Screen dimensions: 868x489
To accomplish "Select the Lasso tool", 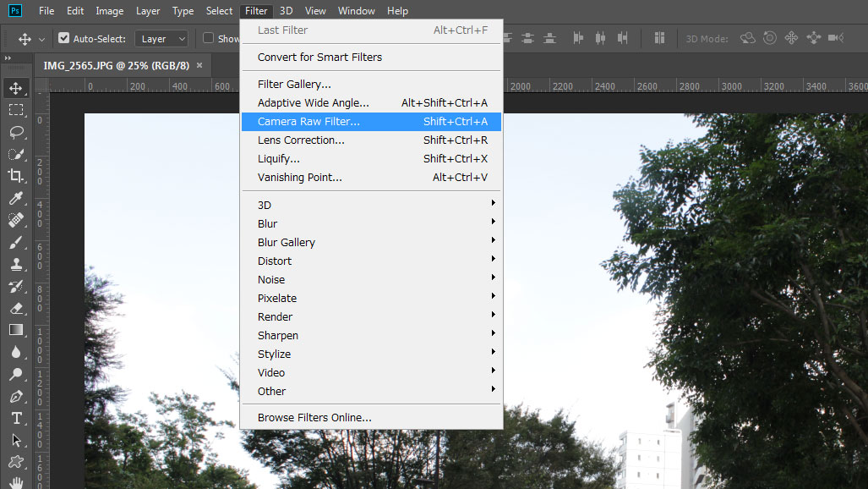I will (16, 132).
